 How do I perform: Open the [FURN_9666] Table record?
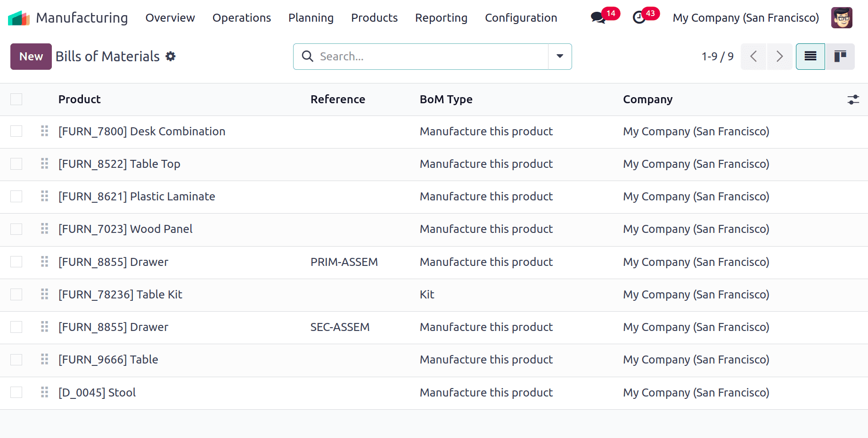pyautogui.click(x=108, y=359)
